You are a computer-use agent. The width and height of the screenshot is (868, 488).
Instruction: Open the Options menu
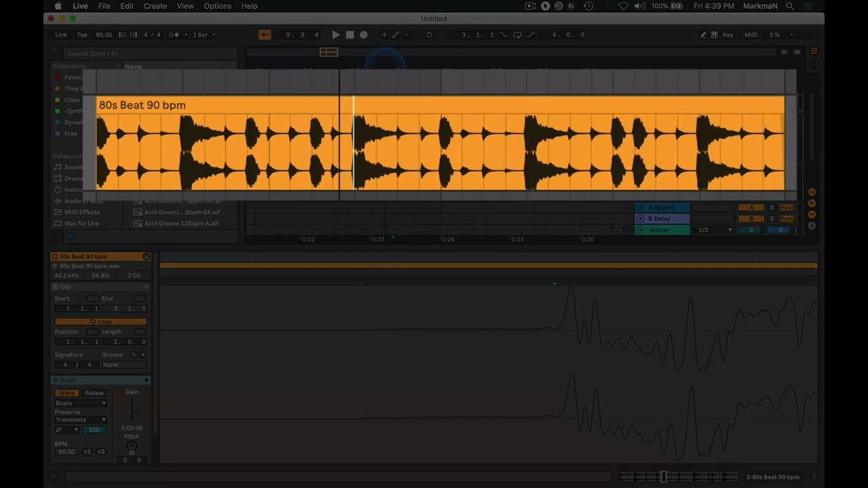pyautogui.click(x=218, y=6)
